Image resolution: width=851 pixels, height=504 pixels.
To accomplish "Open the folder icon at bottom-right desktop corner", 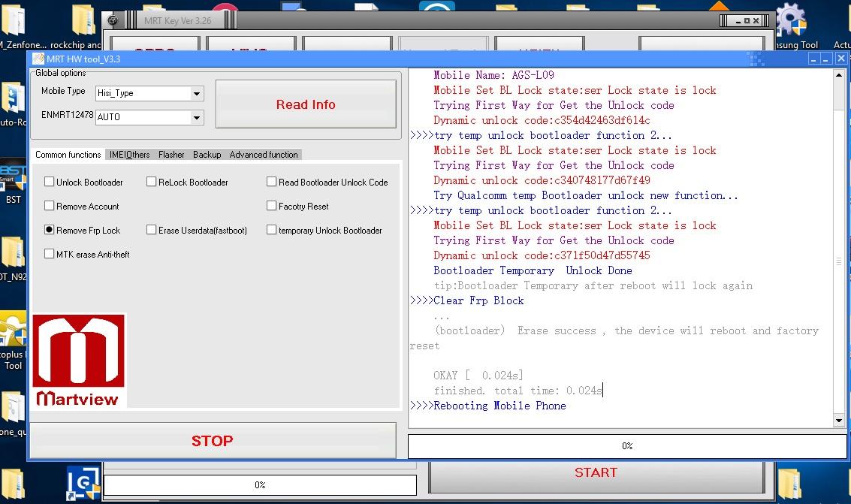I will tap(789, 483).
